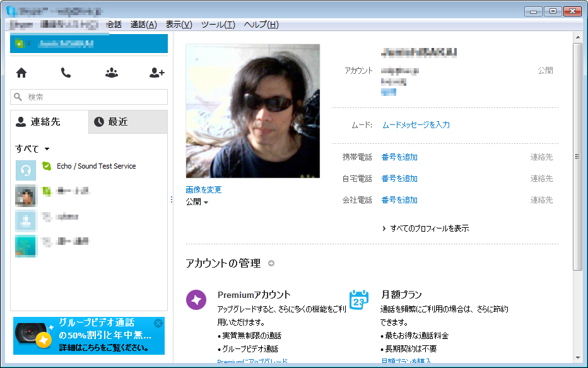588x368 pixels.
Task: Click ムードメッセージを入力 link
Action: point(416,125)
